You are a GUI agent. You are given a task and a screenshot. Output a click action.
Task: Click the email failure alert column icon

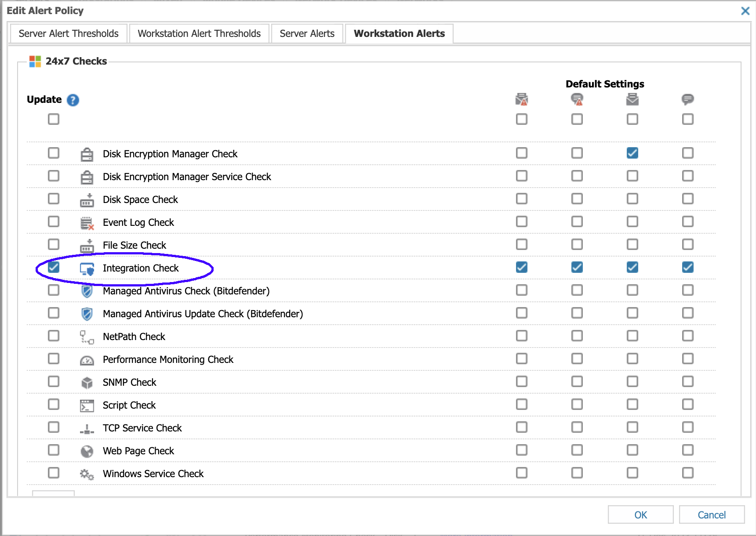(521, 99)
